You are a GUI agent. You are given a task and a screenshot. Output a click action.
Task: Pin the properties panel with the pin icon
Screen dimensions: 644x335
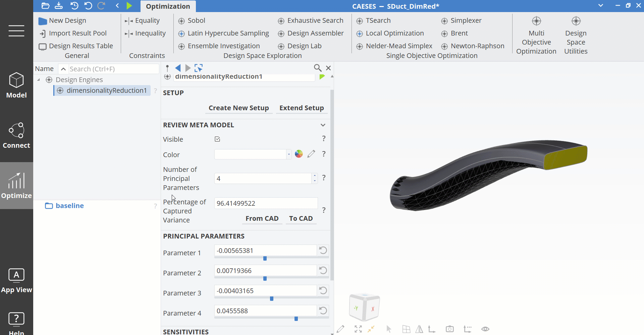pos(167,68)
